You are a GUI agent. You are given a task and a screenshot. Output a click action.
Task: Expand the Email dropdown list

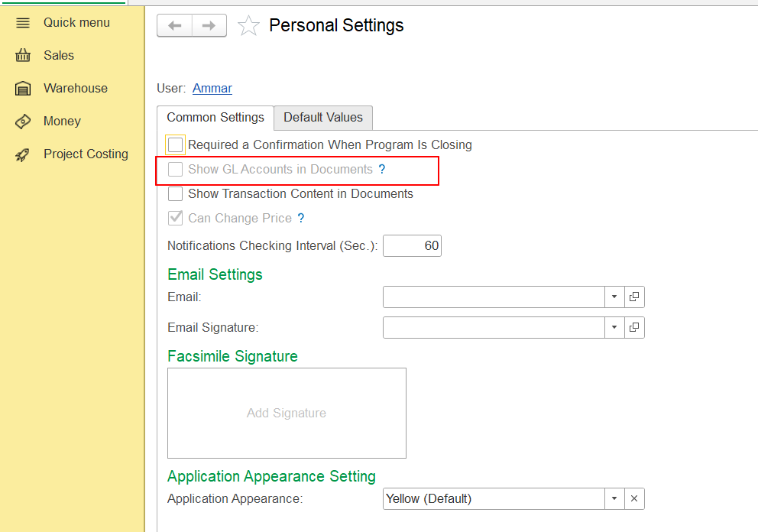click(x=614, y=297)
